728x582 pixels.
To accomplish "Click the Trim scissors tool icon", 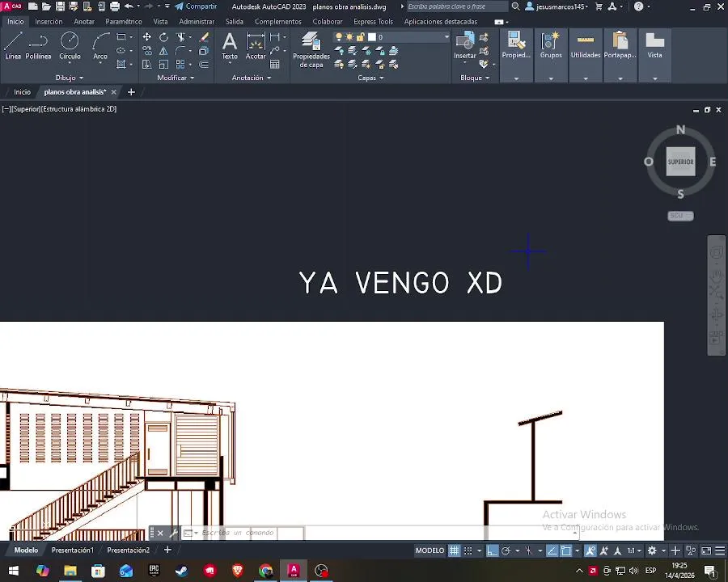I will click(180, 37).
